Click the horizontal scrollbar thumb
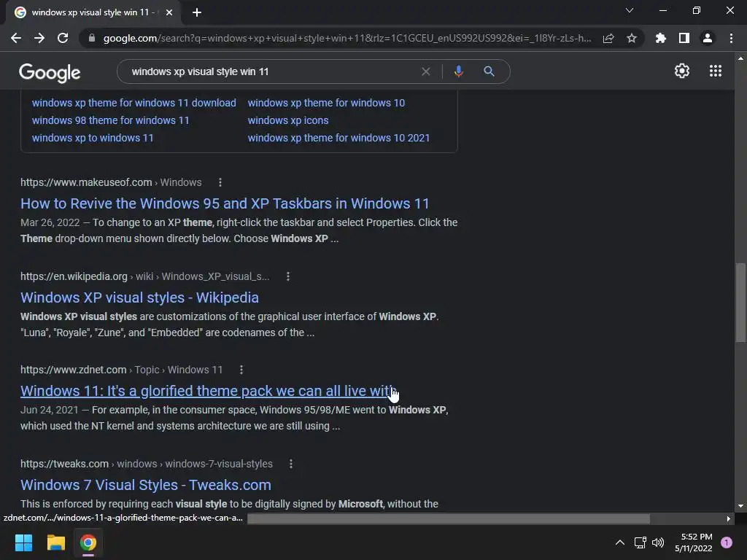 pyautogui.click(x=449, y=518)
